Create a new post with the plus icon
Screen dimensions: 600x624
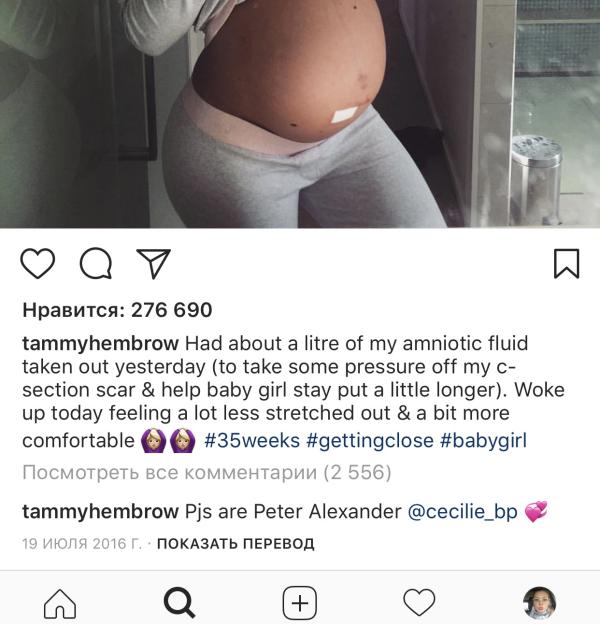coord(300,603)
